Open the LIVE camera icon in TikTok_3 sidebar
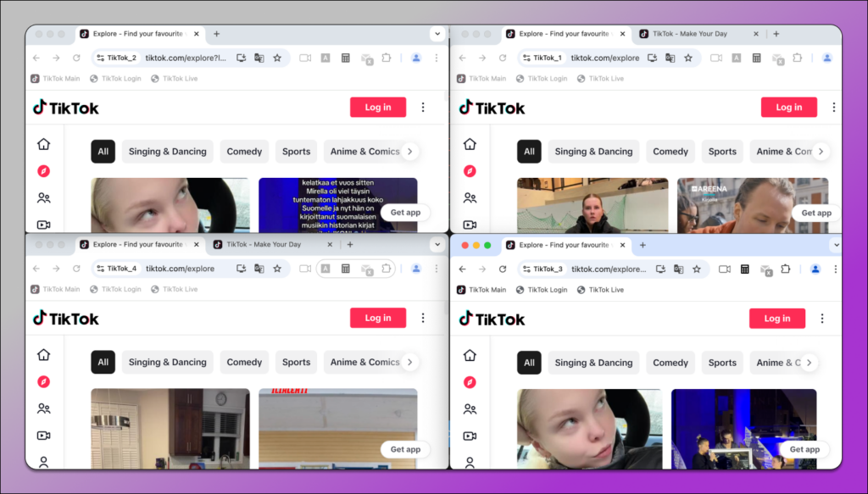Screen dimensions: 868x494 tap(470, 436)
